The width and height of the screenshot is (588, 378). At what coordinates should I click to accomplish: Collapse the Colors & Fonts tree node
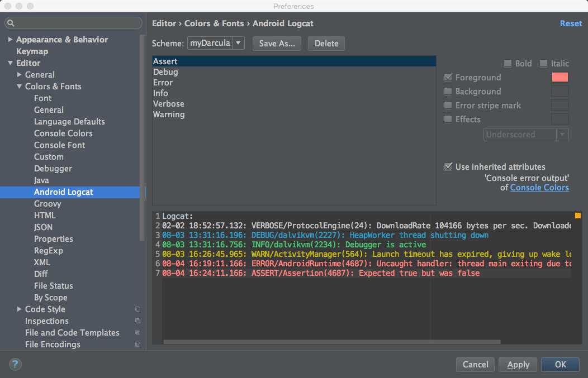point(19,87)
